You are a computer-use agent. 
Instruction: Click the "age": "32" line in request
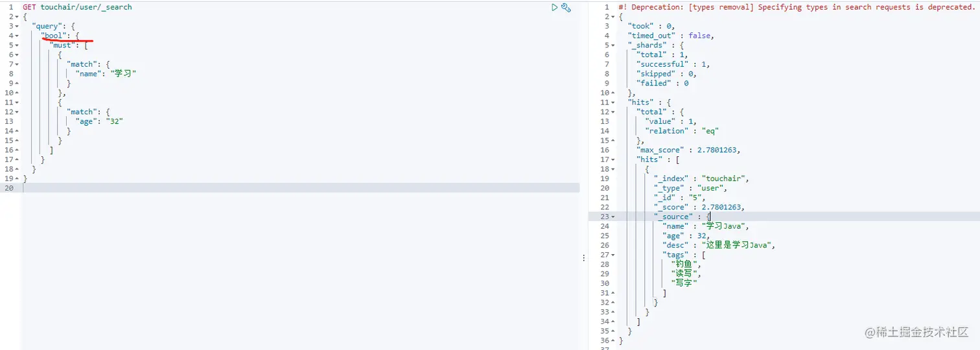coord(99,121)
